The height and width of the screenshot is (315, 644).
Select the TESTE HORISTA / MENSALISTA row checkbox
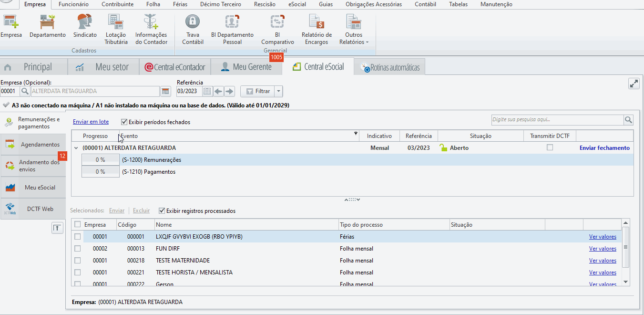77,272
